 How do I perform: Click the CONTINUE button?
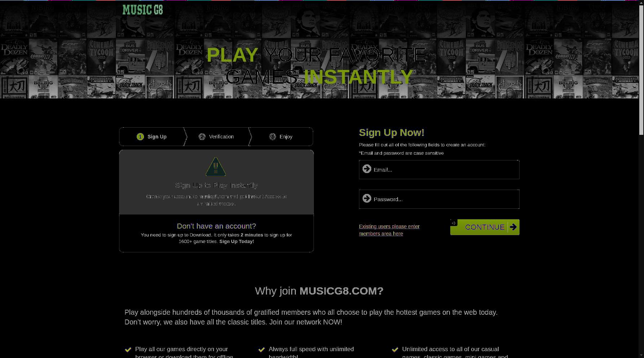(x=485, y=227)
